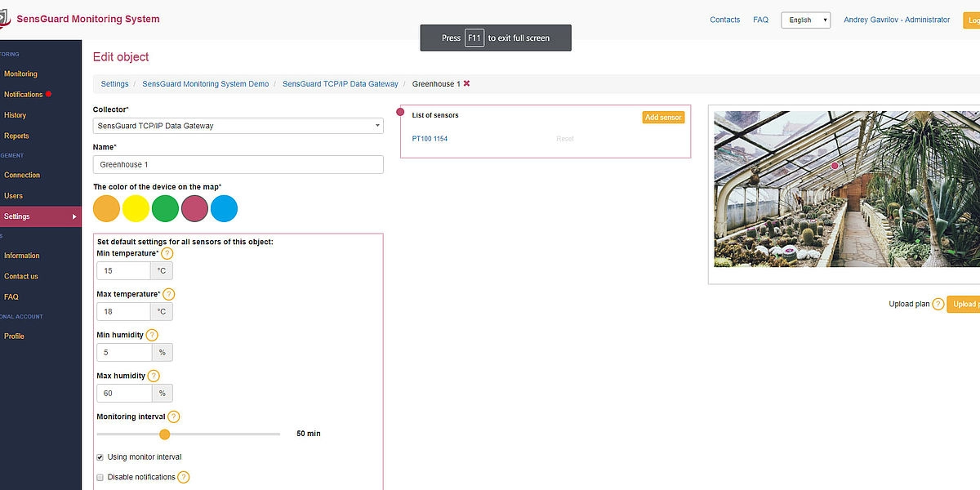Open the English language selector
The width and height of the screenshot is (980, 490).
pos(805,20)
